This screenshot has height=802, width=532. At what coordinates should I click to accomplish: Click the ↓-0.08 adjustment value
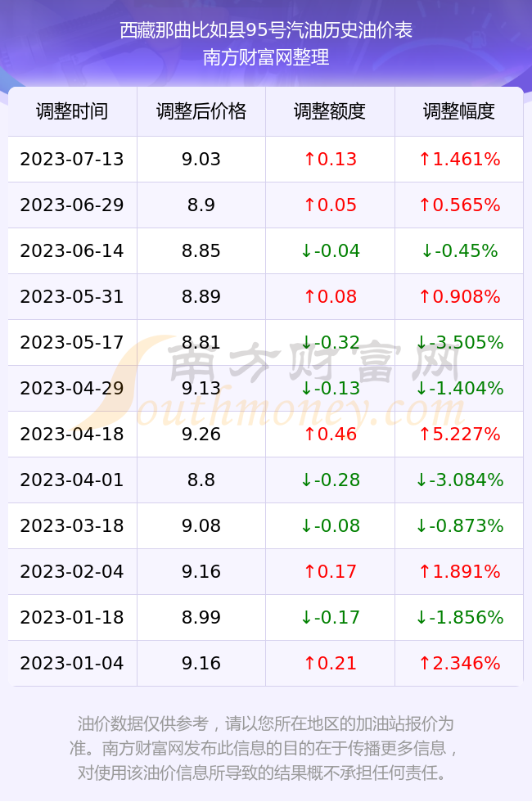point(330,525)
